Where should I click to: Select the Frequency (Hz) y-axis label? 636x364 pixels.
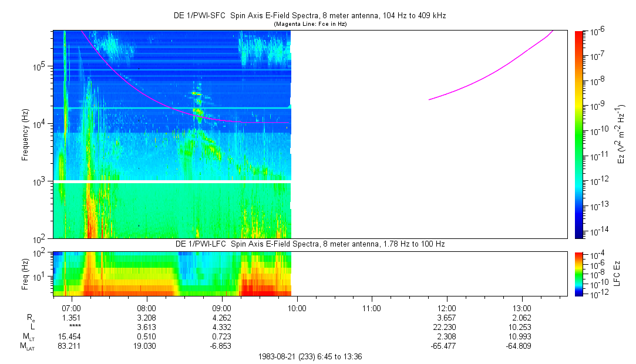tap(25, 134)
